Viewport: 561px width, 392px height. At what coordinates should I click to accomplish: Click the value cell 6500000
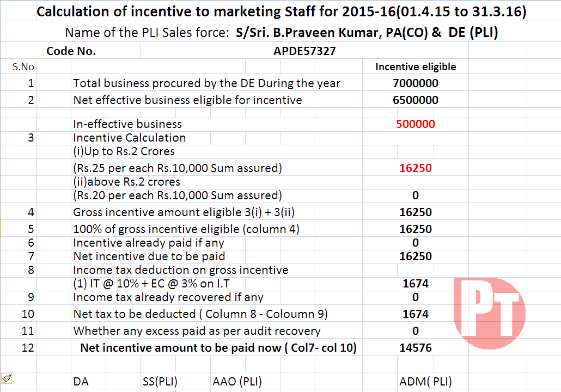tap(416, 100)
